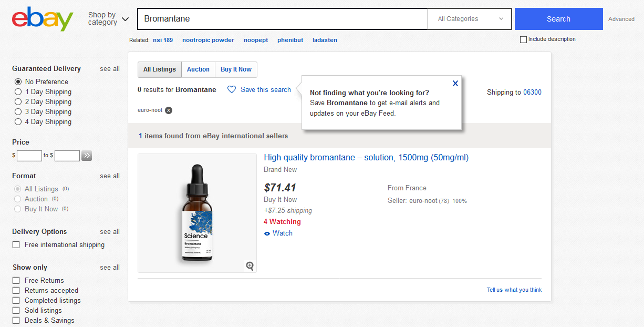This screenshot has width=644, height=327.
Task: Check Free international shipping
Action: (x=16, y=245)
